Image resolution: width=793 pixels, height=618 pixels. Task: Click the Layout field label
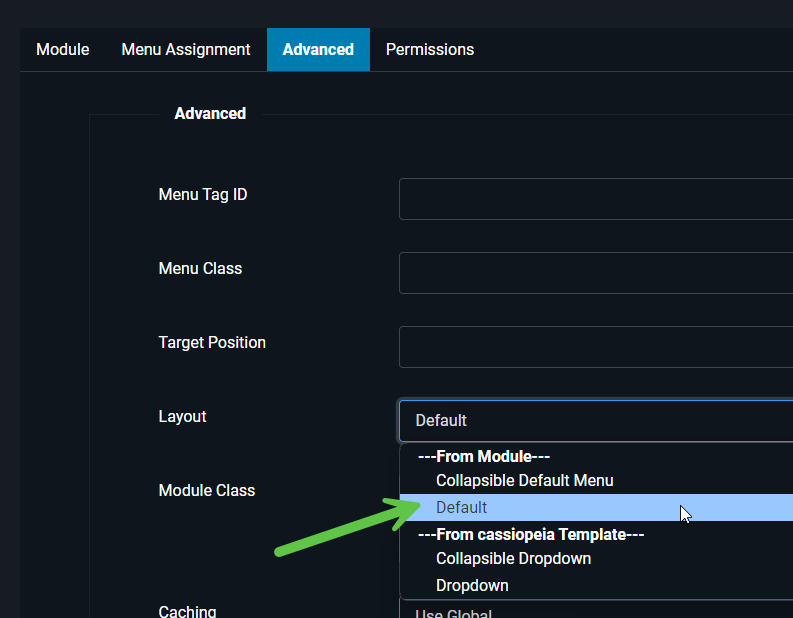[182, 417]
